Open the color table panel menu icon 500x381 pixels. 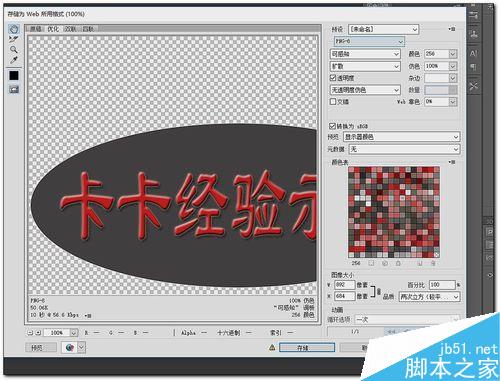coord(452,162)
